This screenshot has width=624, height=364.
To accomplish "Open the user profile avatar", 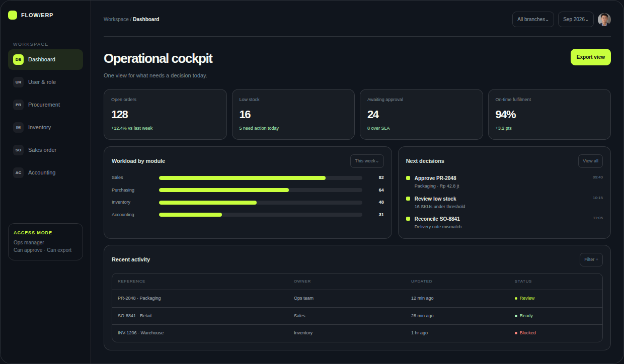I will click(604, 19).
